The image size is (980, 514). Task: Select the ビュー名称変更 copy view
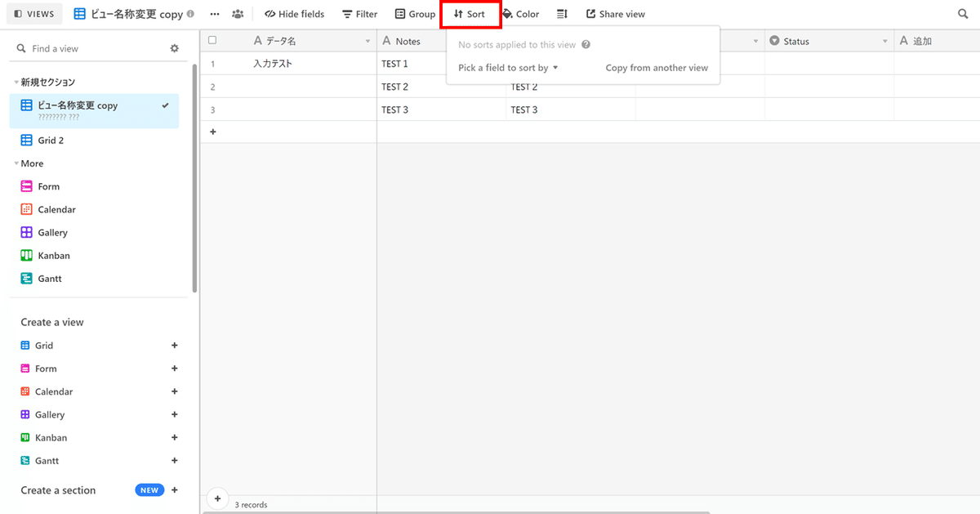(x=94, y=110)
